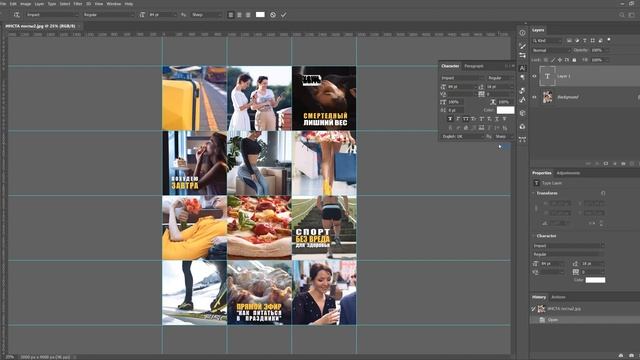Click font size field in Character panel

[461, 87]
